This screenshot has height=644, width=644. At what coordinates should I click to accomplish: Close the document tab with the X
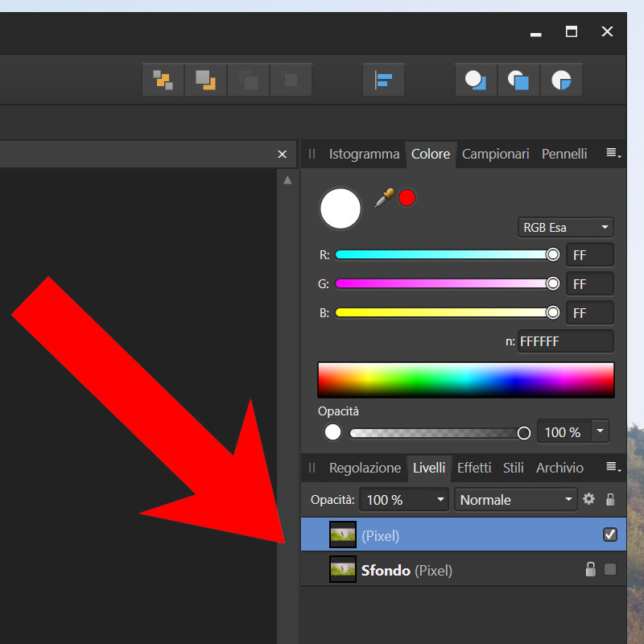click(282, 154)
